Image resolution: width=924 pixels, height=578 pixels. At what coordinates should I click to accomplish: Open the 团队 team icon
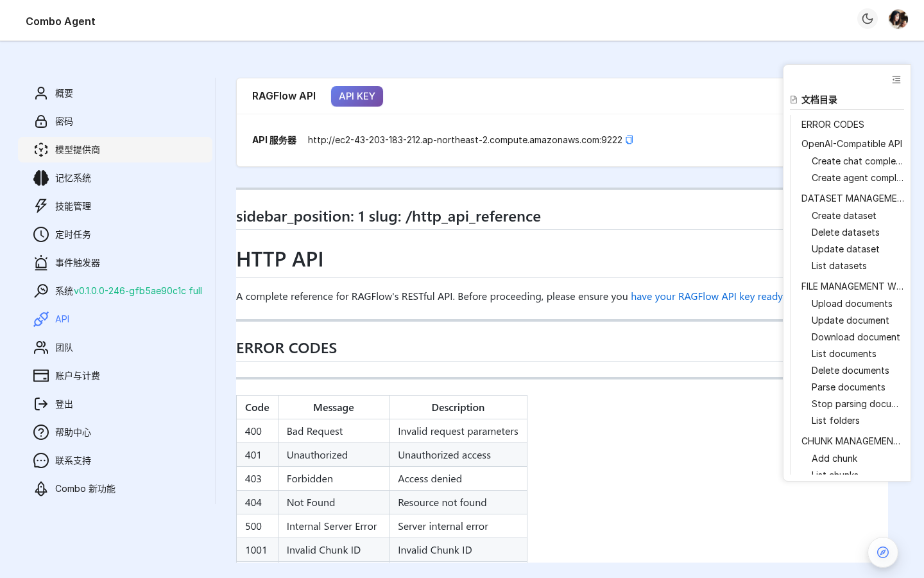[41, 347]
